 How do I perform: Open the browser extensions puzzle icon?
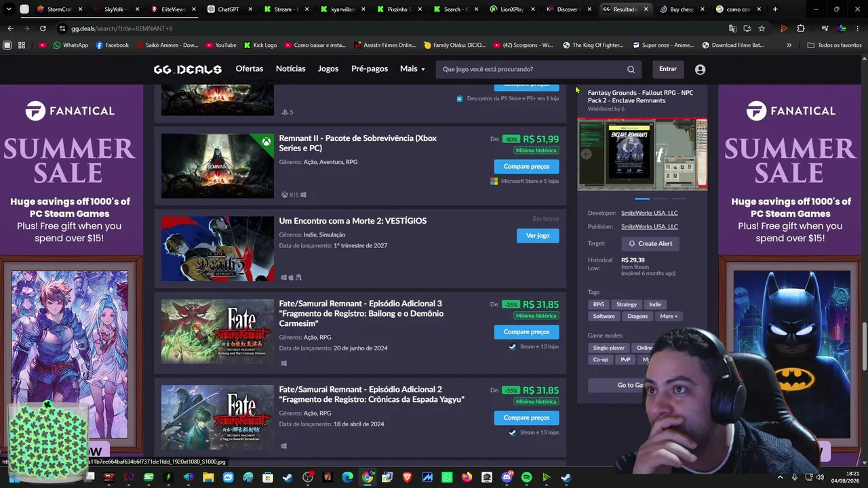click(801, 28)
